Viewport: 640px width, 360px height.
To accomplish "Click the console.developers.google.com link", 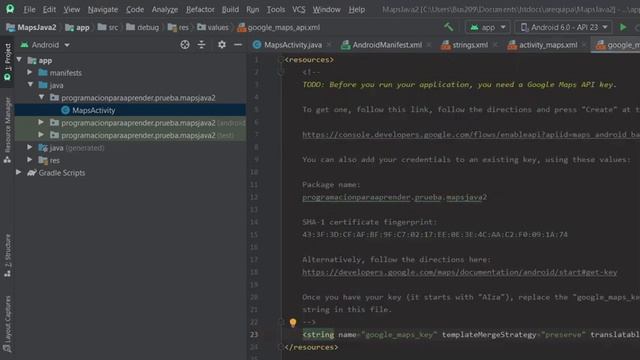I will pyautogui.click(x=471, y=134).
